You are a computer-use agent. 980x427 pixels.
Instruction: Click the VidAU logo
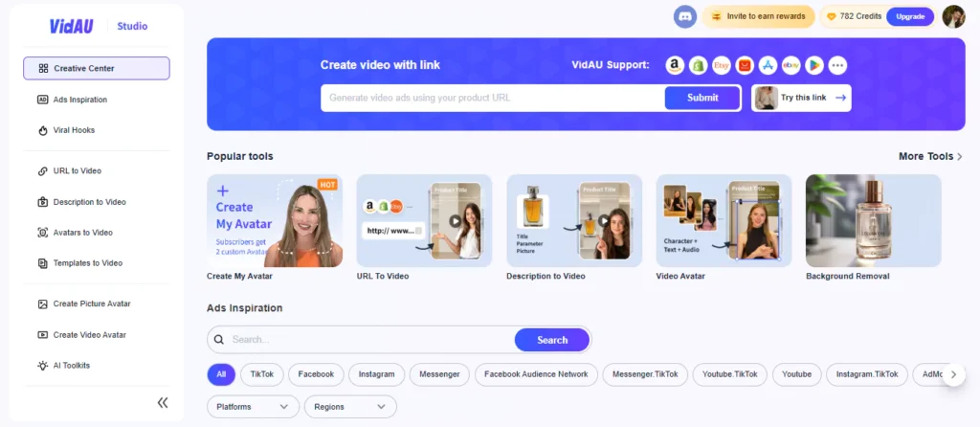(71, 26)
